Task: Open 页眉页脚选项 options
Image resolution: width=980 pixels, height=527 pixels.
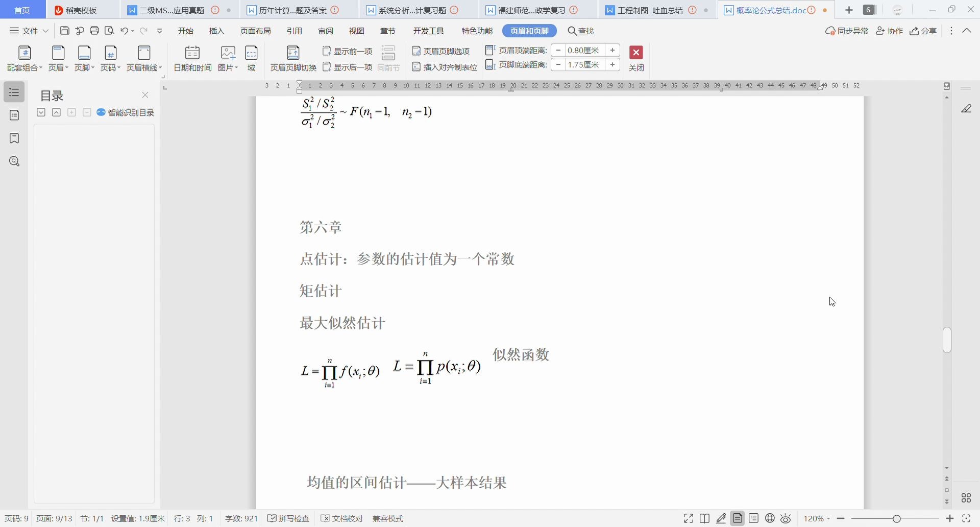Action: click(441, 51)
